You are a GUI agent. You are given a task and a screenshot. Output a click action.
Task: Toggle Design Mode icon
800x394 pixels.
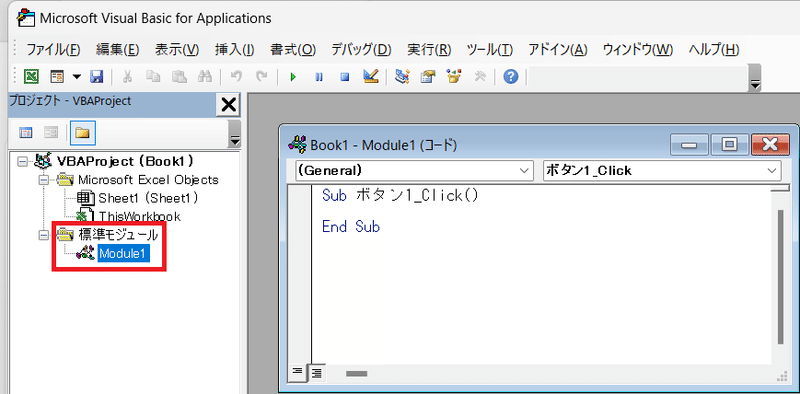tap(370, 77)
